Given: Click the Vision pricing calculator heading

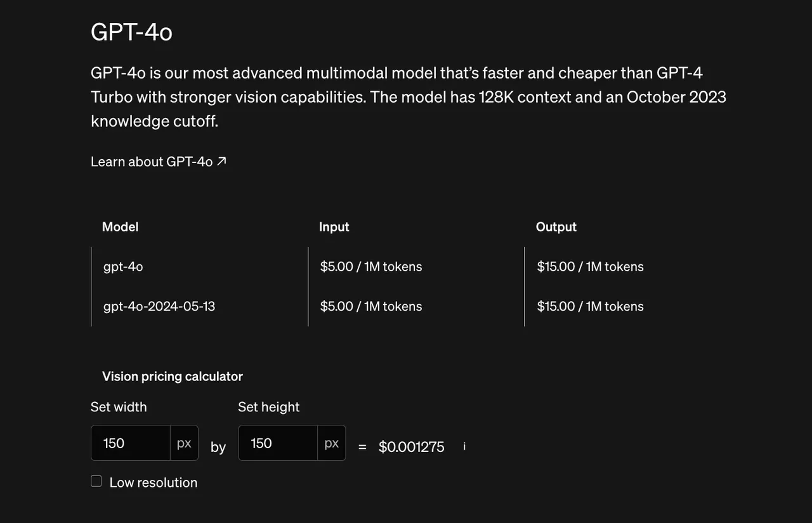Looking at the screenshot, I should coord(173,377).
